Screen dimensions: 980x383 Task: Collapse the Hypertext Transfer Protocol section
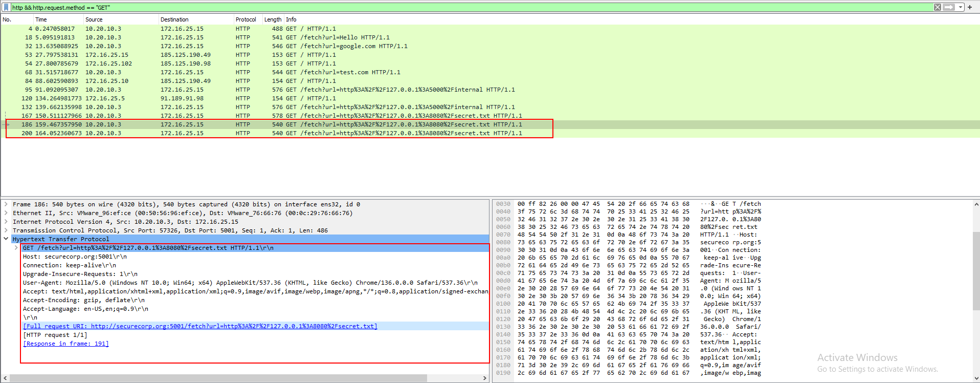6,239
